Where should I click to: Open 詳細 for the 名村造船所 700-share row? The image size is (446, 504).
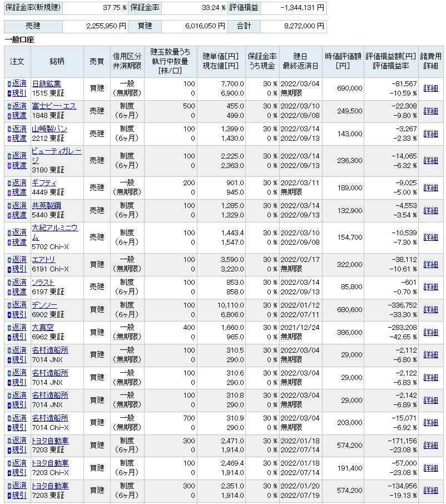(x=430, y=423)
